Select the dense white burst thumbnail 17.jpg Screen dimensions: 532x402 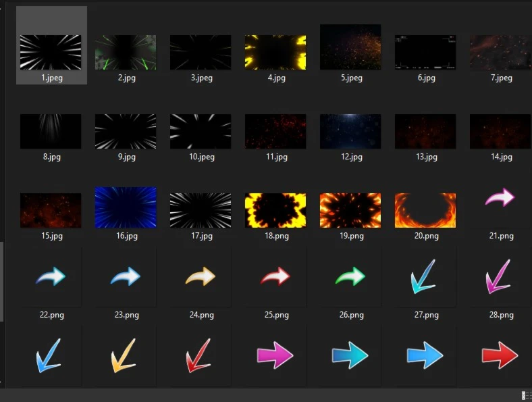(201, 211)
